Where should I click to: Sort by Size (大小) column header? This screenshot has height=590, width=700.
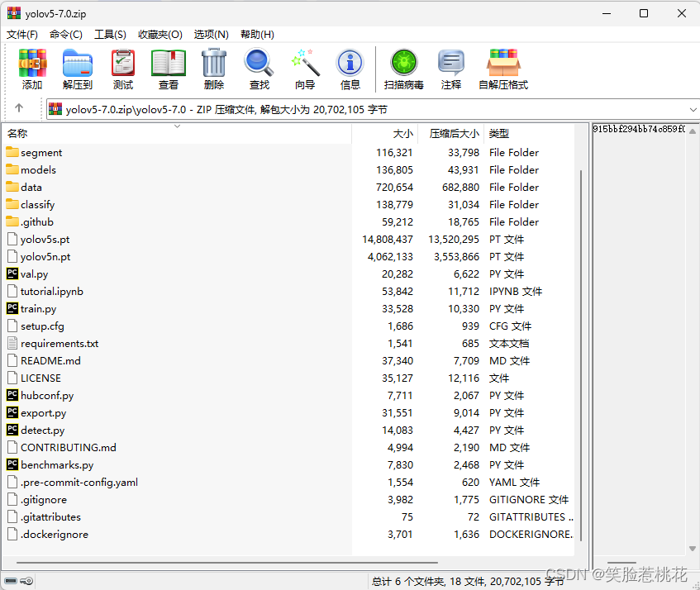coord(385,133)
